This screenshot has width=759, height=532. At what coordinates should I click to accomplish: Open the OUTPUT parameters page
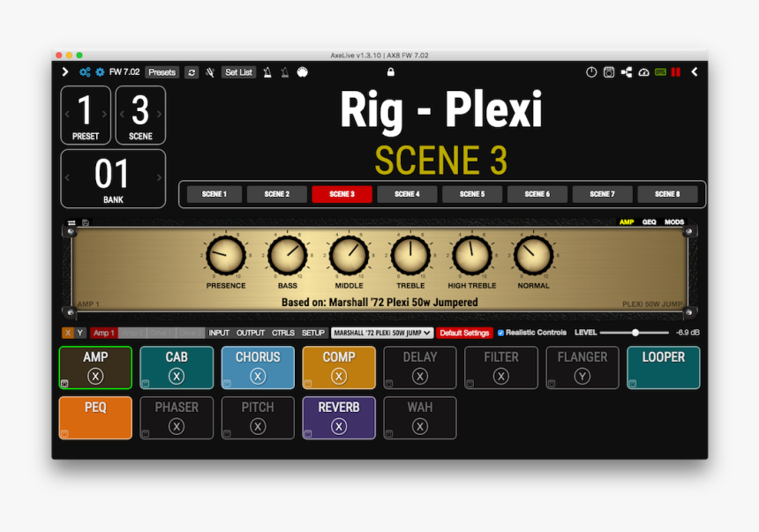pos(251,333)
